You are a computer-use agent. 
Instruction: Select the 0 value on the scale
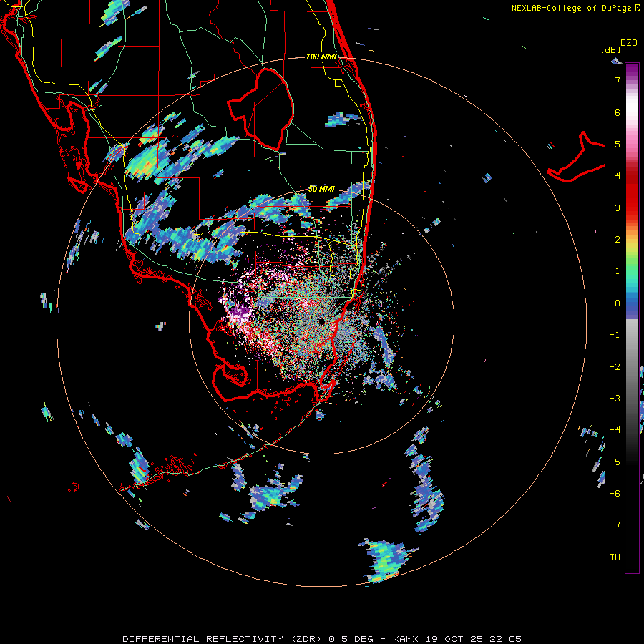coord(618,303)
